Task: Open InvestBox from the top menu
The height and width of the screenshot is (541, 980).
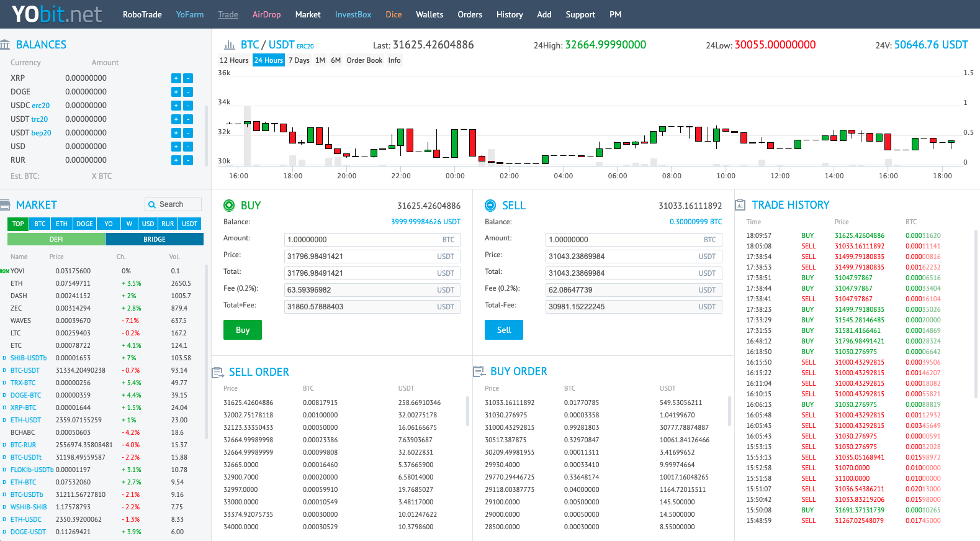Action: (353, 14)
